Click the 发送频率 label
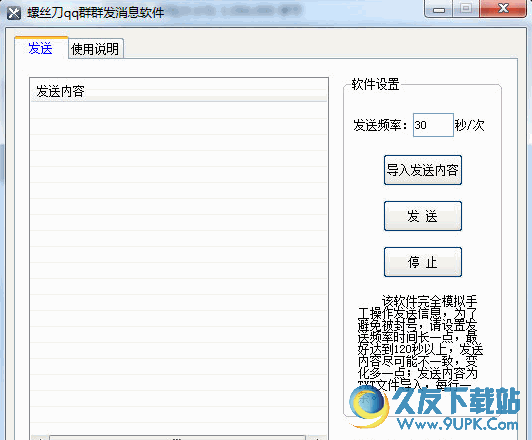 pos(381,125)
